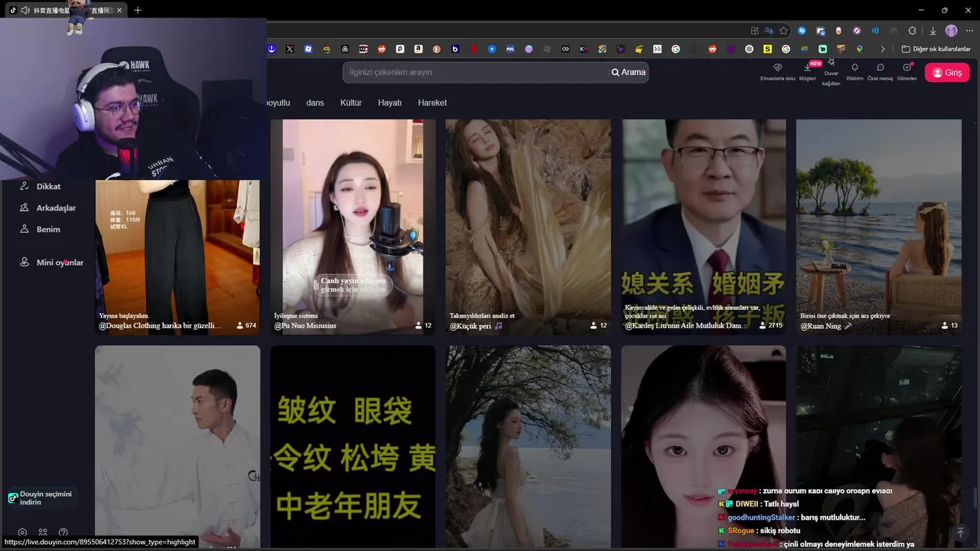Open the Görevler icon
Screen dimensions: 980x551
906,67
